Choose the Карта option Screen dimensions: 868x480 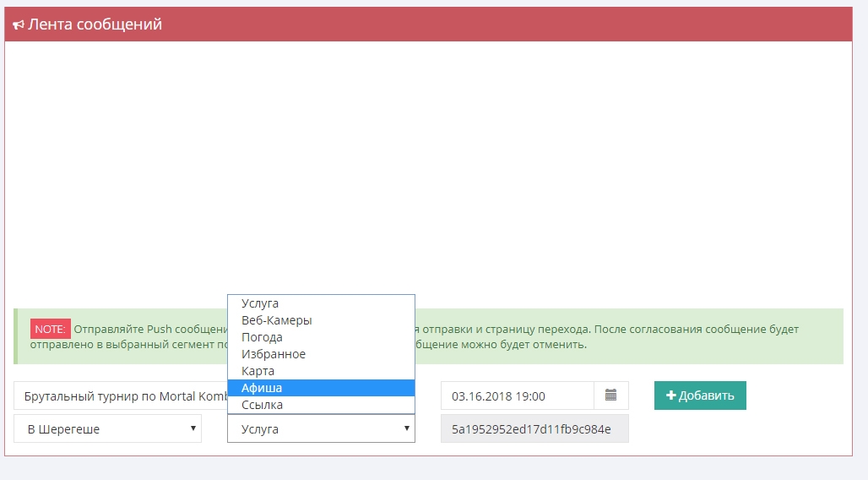tap(258, 371)
